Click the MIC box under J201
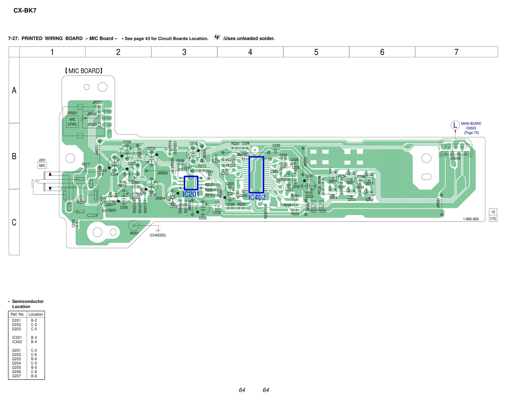532x400 pixels. pyautogui.click(x=42, y=166)
